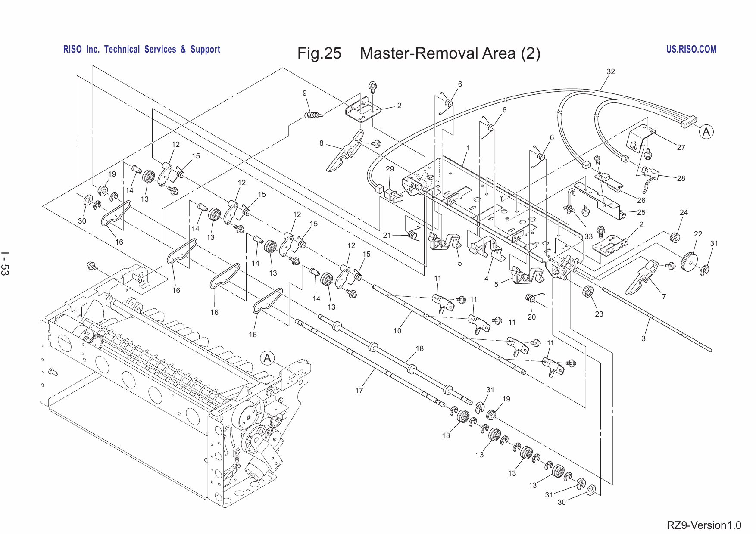Select part number label 21

tap(387, 235)
